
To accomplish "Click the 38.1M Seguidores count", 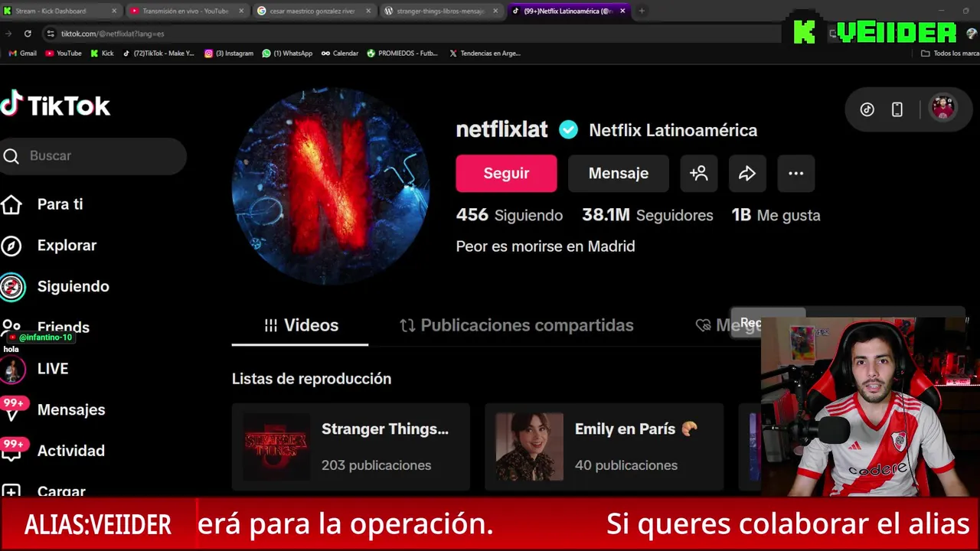I will click(x=647, y=215).
